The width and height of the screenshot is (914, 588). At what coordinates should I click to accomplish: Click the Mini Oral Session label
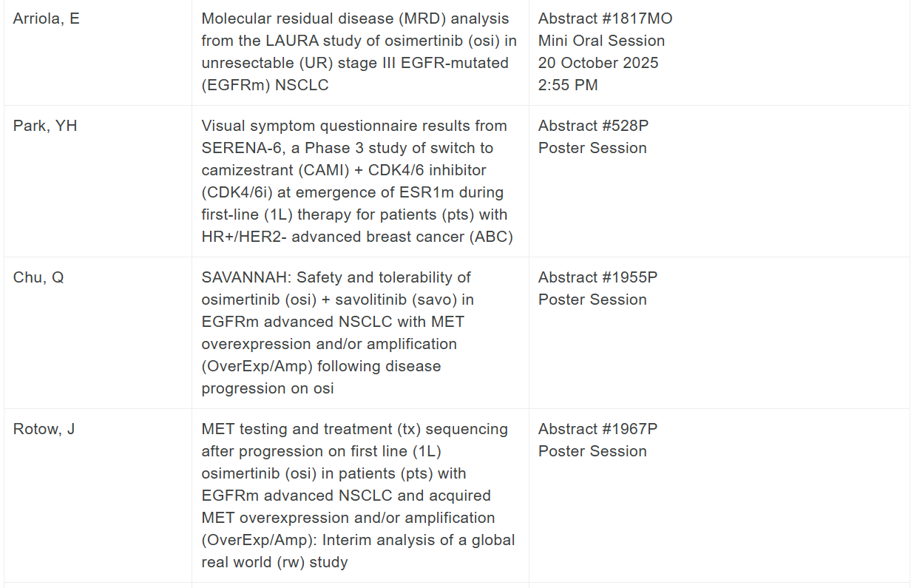coord(601,41)
